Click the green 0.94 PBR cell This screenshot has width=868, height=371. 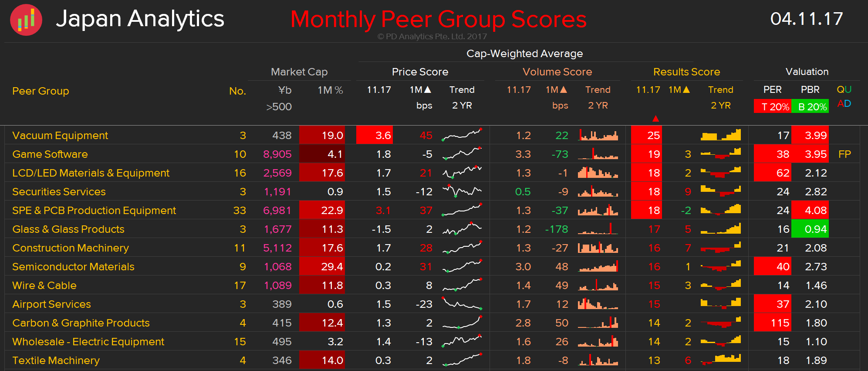(811, 229)
